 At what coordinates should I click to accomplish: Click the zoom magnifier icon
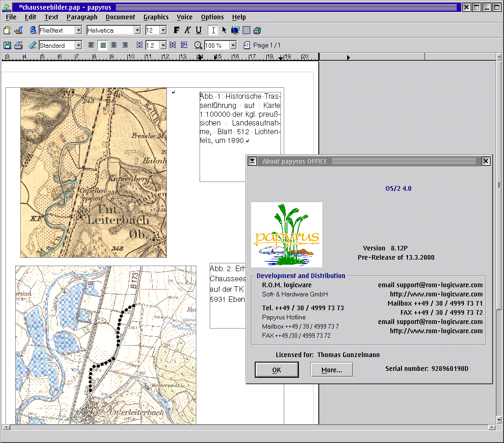coord(198,45)
